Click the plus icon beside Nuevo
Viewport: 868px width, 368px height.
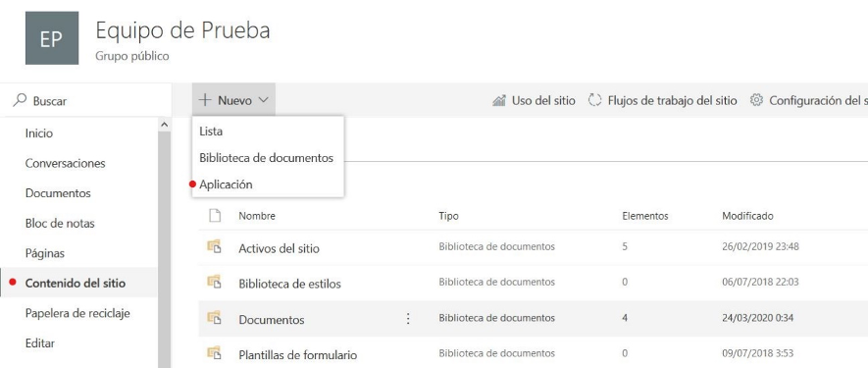205,100
